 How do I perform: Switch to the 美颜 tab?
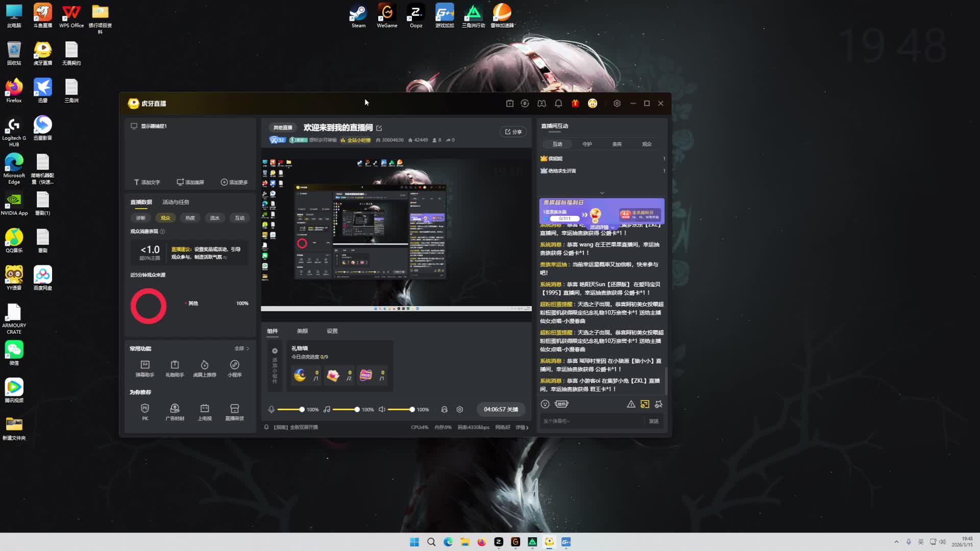pos(302,331)
